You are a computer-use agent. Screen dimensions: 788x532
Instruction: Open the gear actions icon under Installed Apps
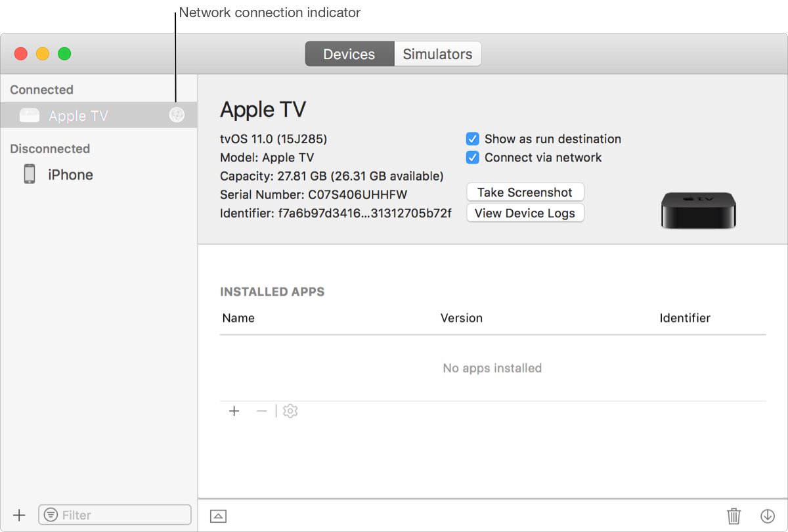(x=290, y=410)
